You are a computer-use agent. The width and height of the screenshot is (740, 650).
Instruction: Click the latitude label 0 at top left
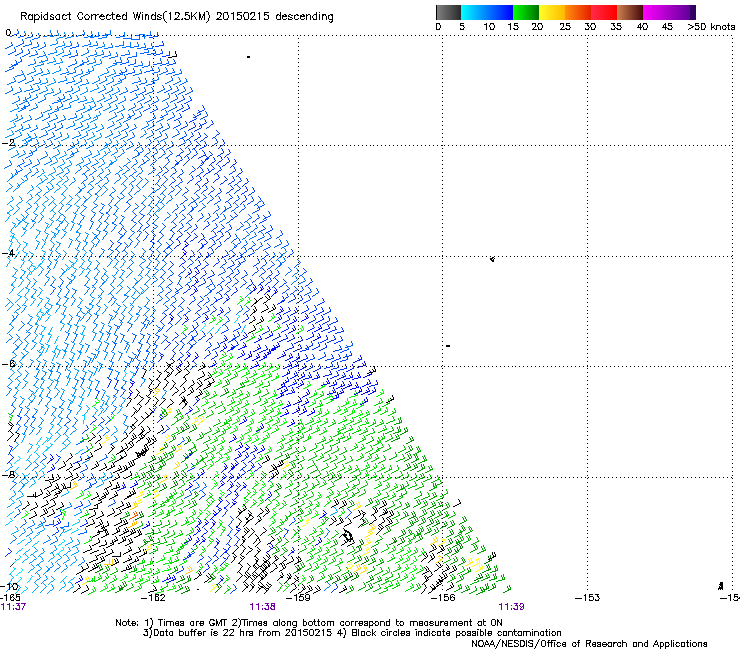(8, 33)
